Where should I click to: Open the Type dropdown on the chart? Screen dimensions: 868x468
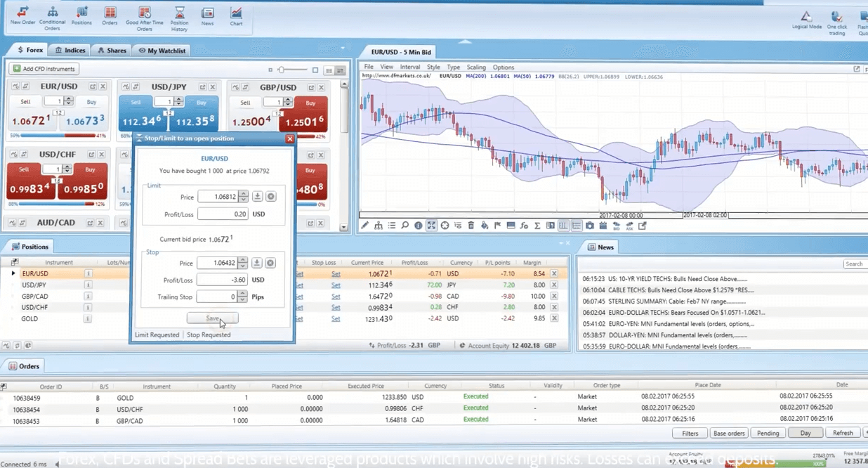click(x=453, y=67)
